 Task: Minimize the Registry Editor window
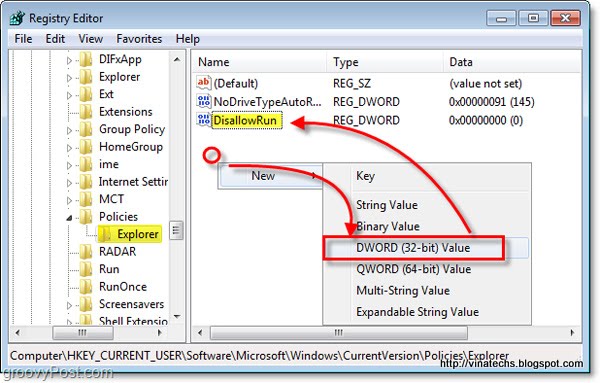tap(501, 18)
